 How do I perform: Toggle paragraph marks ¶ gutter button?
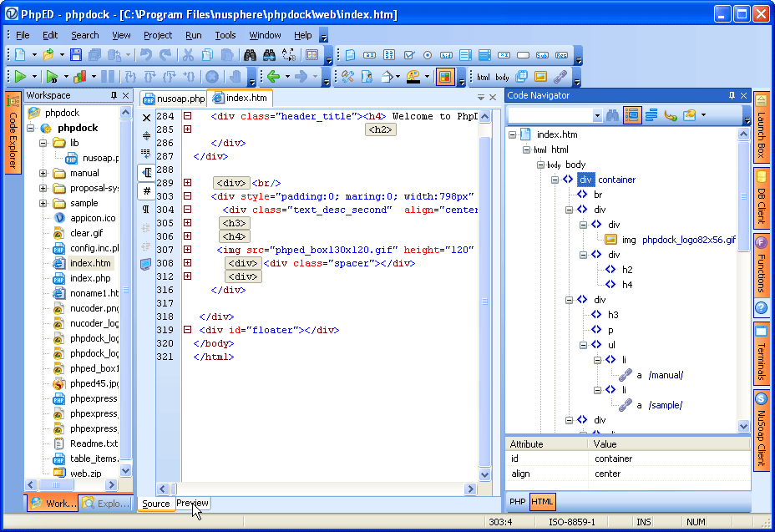pos(146,210)
